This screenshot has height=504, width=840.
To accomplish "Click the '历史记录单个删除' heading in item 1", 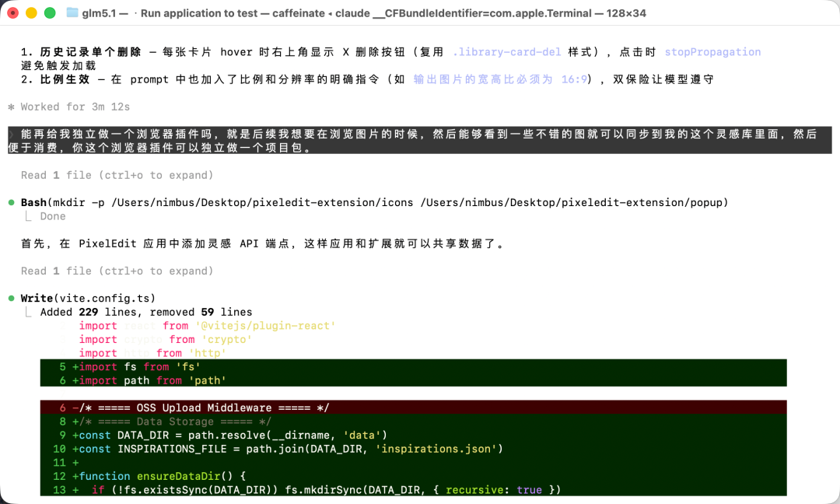I will pyautogui.click(x=90, y=52).
